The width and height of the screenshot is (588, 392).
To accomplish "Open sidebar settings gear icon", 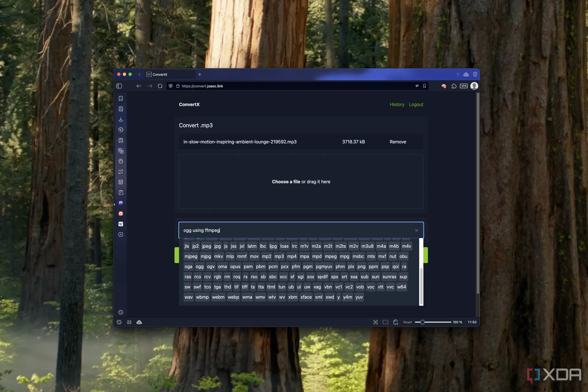I will (121, 312).
